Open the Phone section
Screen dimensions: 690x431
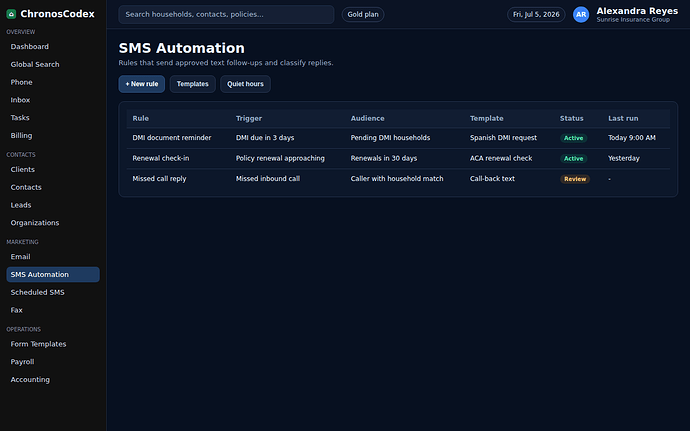(53, 82)
